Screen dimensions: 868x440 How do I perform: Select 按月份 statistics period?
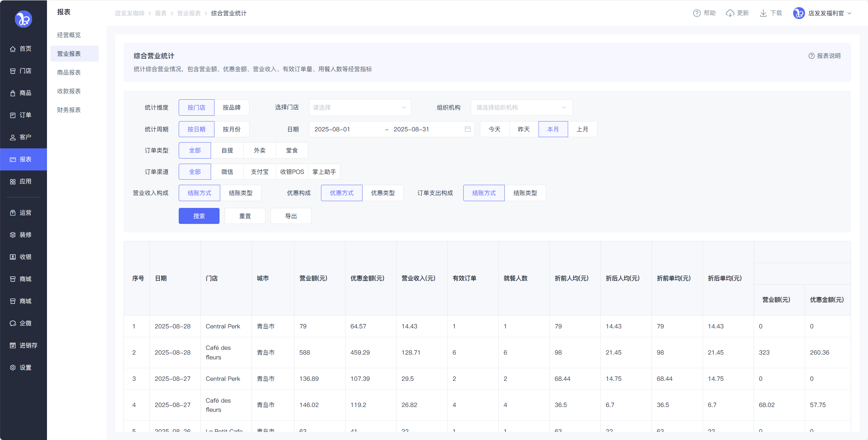pos(231,129)
